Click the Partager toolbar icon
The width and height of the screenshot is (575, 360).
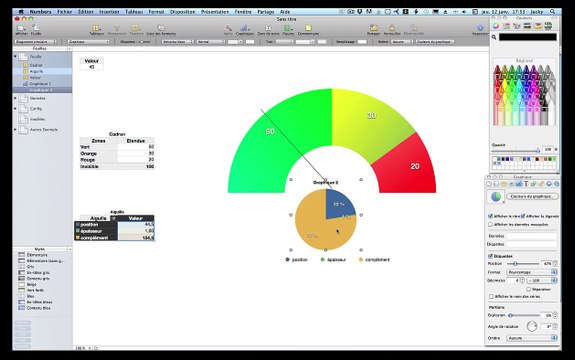(373, 30)
